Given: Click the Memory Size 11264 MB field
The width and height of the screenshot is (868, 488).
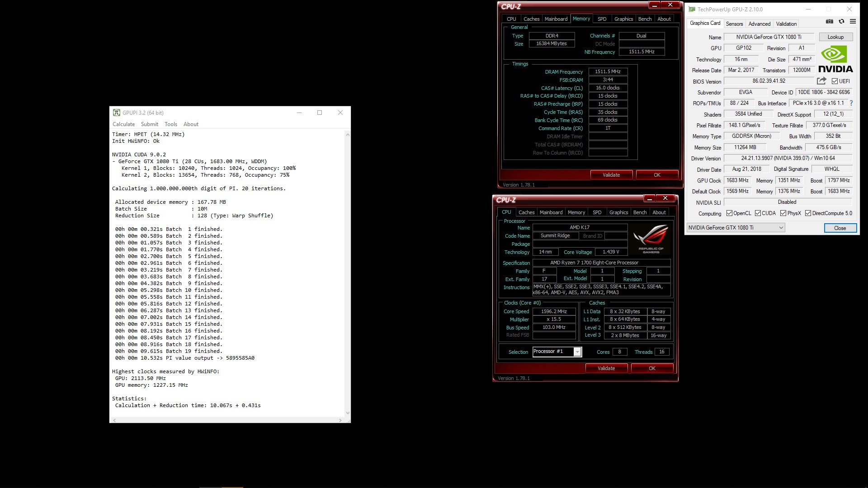Looking at the screenshot, I should tap(745, 147).
